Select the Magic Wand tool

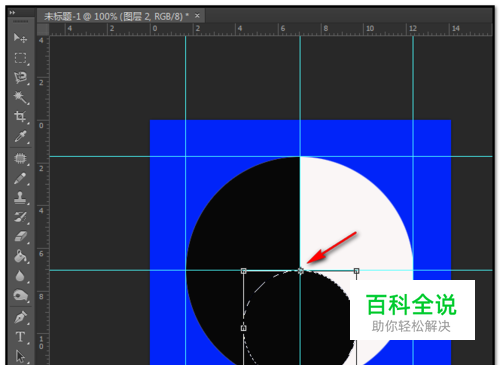[x=20, y=97]
